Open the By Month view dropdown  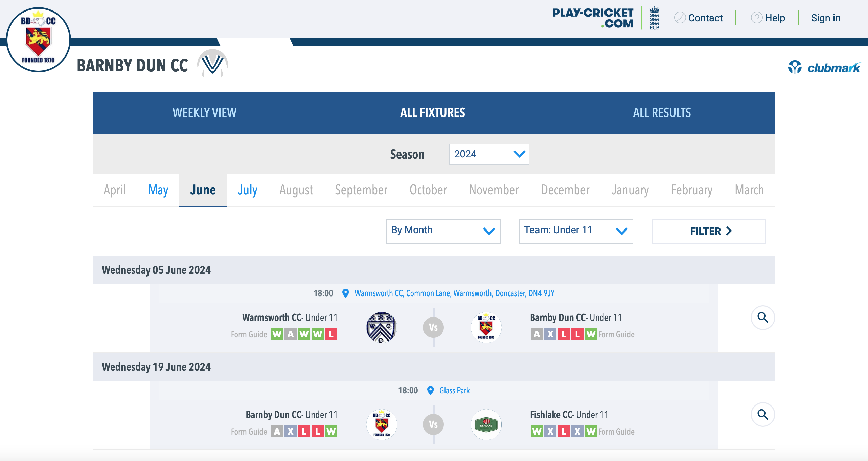(x=443, y=231)
